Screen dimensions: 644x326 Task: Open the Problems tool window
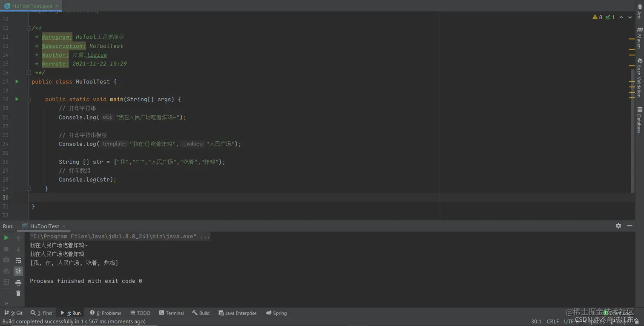[105, 313]
